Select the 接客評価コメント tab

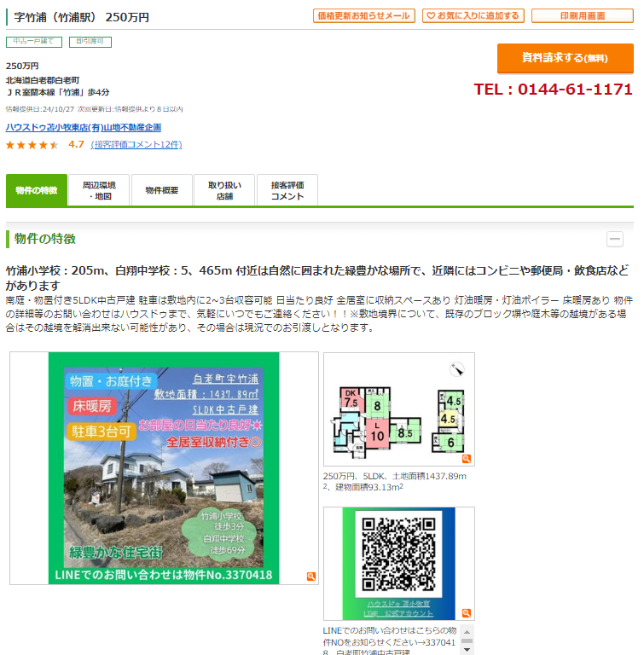(x=287, y=190)
